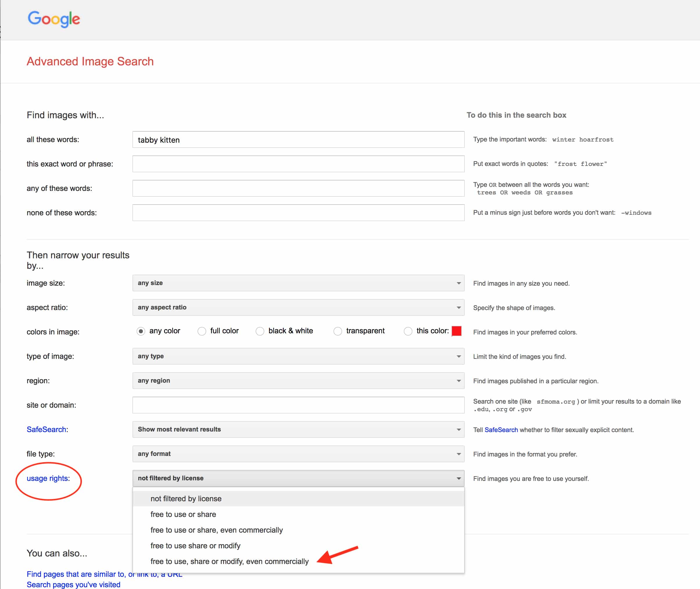The height and width of the screenshot is (589, 700).
Task: Click the 'You can also...' heading
Action: [x=57, y=553]
